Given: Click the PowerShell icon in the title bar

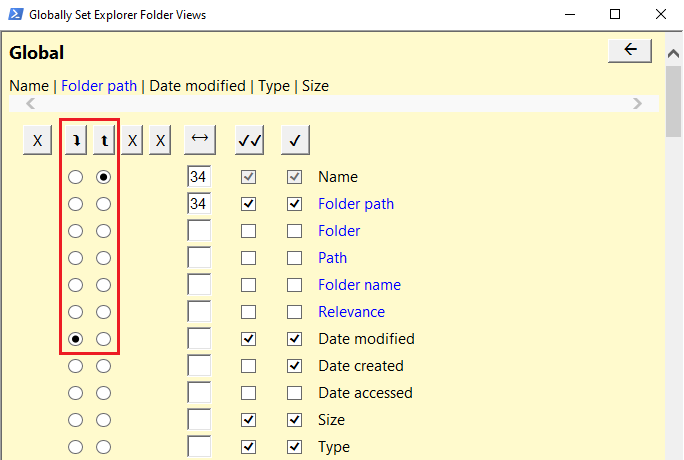Looking at the screenshot, I should click(x=16, y=14).
